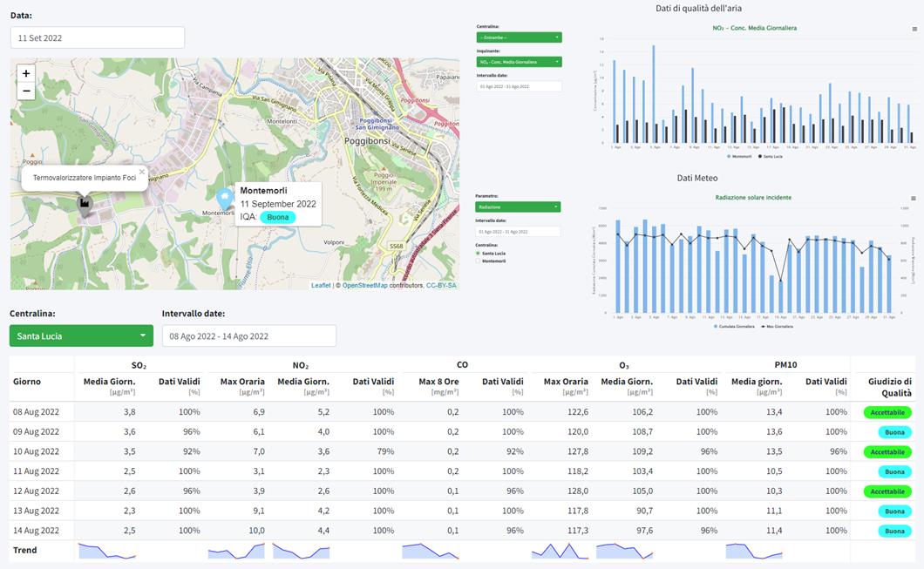Click the Dati di qualità dell'aria heading
924x569 pixels.
(x=698, y=8)
